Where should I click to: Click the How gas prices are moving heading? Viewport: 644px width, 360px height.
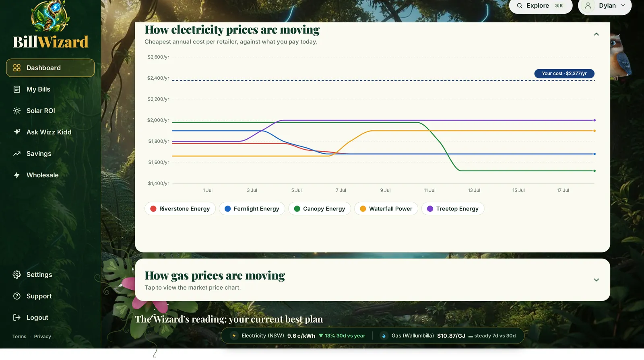click(215, 276)
